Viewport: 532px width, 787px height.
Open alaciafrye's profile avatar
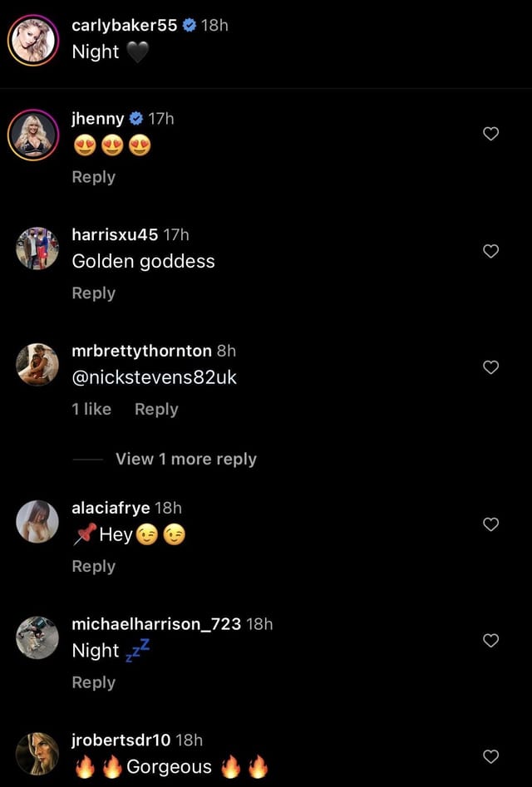click(x=37, y=522)
